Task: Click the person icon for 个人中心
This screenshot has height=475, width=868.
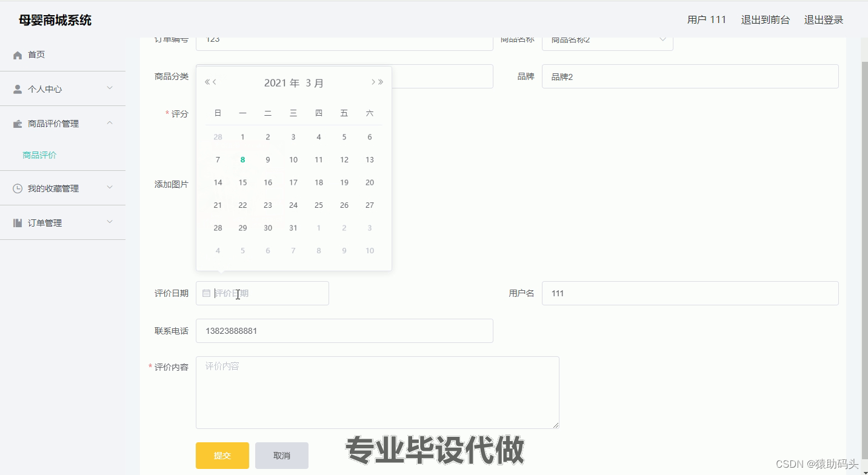Action: [x=18, y=89]
